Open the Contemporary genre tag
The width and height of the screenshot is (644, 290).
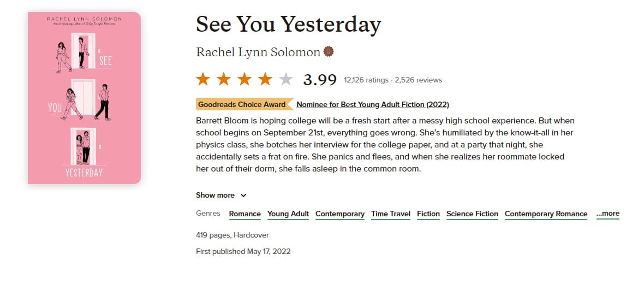(x=340, y=214)
